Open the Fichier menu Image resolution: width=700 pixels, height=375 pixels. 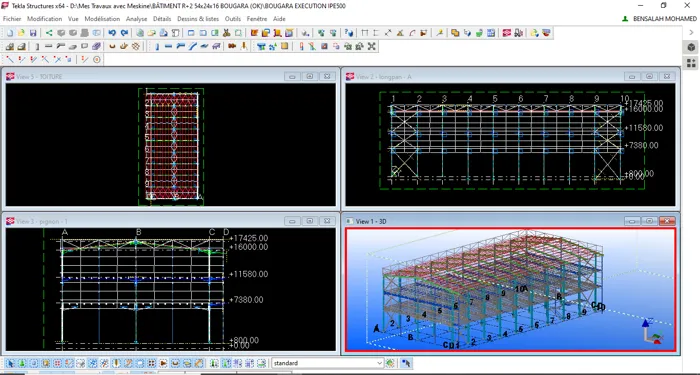[x=12, y=19]
